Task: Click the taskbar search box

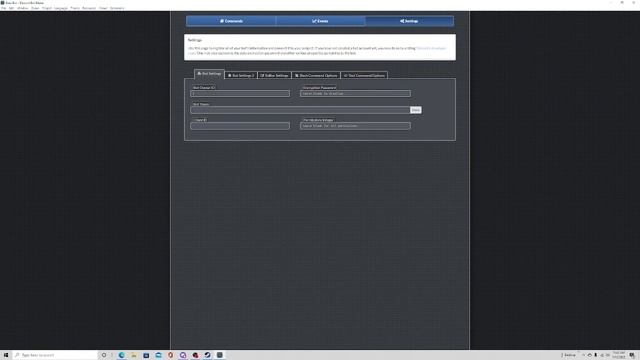Action: tap(55, 355)
